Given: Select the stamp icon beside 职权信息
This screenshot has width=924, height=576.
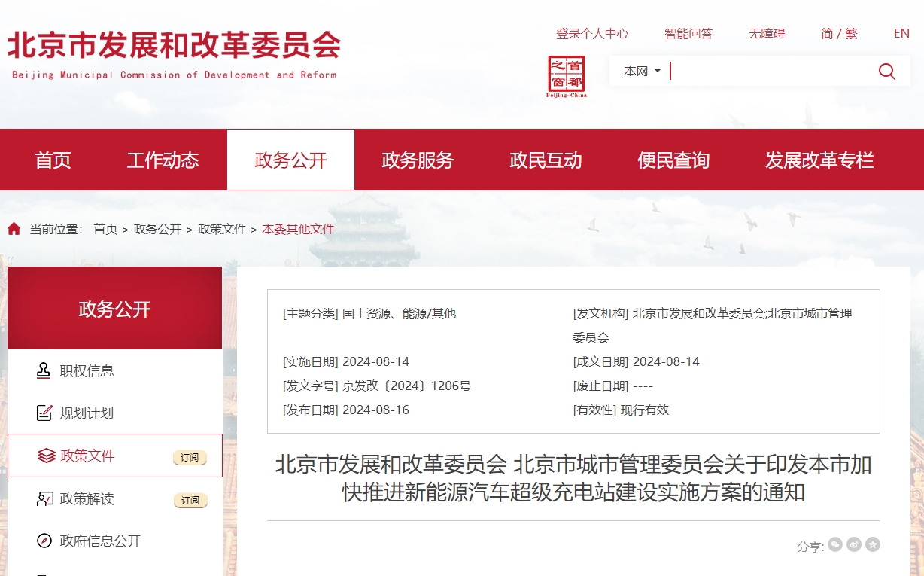Looking at the screenshot, I should (x=41, y=370).
